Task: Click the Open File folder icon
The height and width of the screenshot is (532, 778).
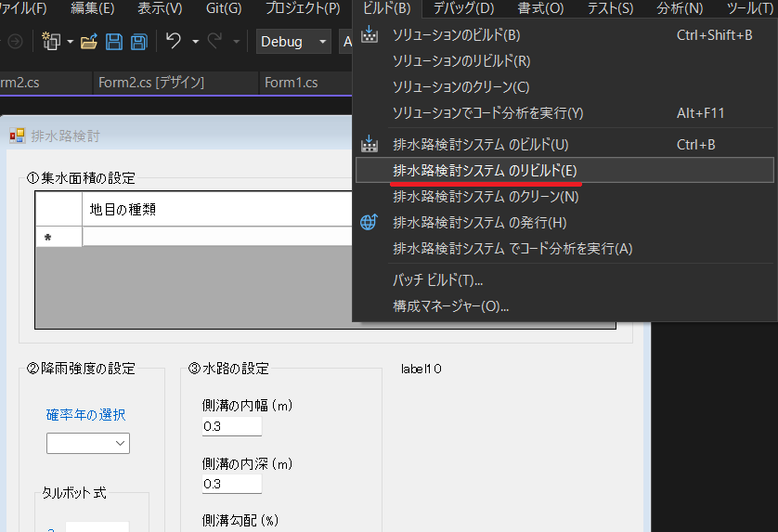Action: [x=89, y=42]
